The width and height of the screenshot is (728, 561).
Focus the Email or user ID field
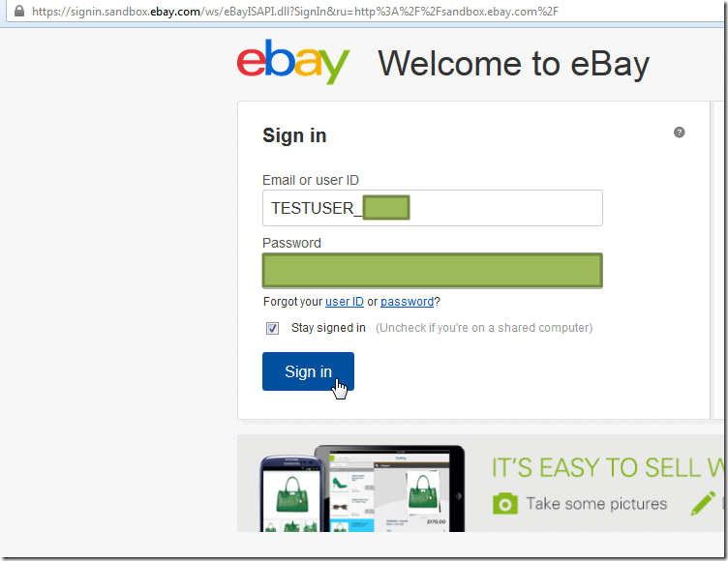pos(433,208)
